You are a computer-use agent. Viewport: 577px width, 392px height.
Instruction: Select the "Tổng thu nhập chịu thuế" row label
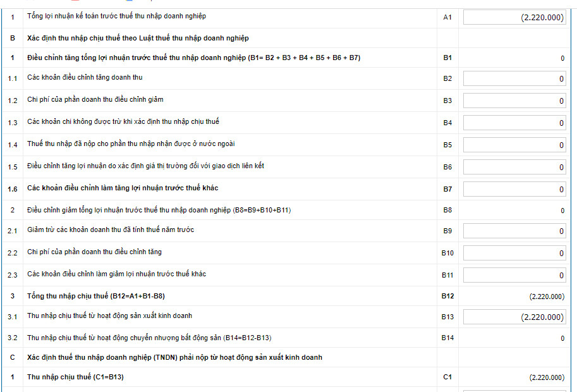(96, 296)
